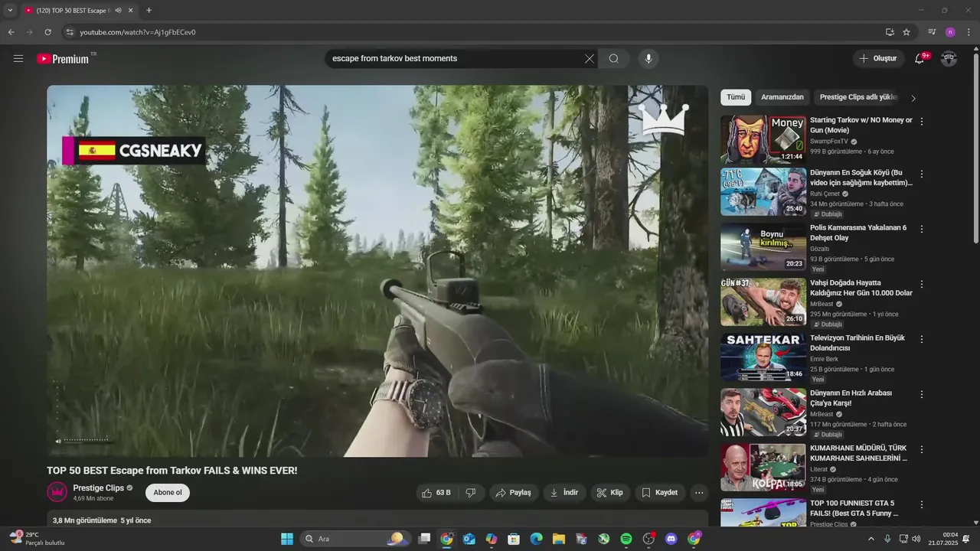Like the video with thumbs up
Viewport: 980px width, 551px height.
click(x=436, y=493)
